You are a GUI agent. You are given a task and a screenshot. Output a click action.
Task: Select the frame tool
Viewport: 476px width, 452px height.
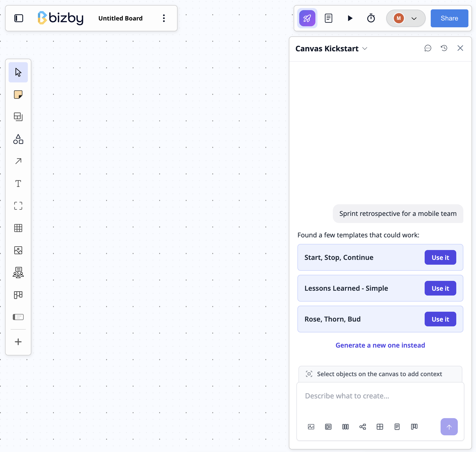18,206
